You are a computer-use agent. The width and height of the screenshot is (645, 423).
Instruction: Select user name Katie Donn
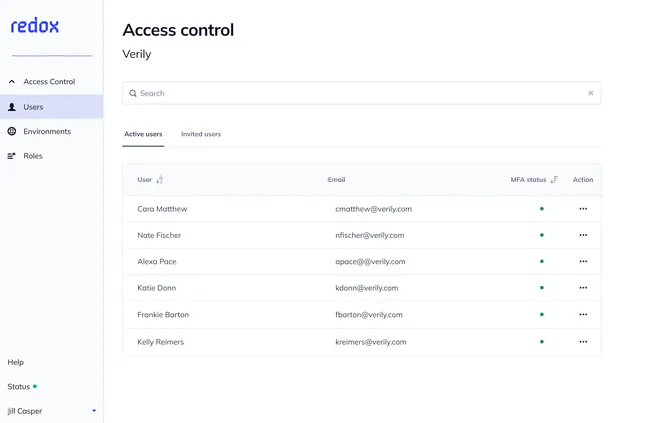tap(157, 288)
